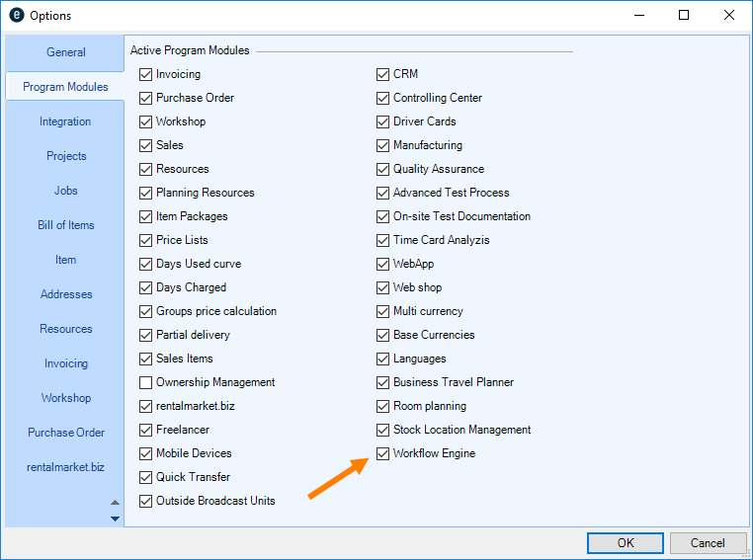Click the app logo icon in title bar

click(x=16, y=16)
